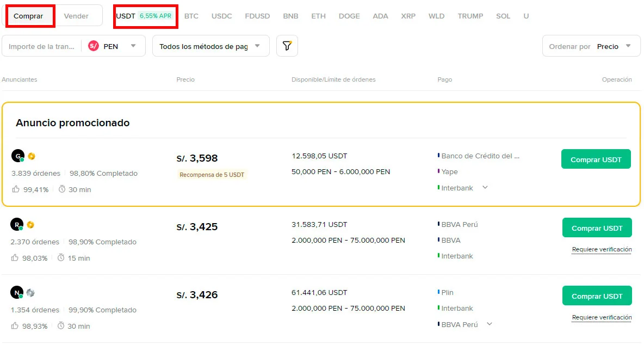
Task: Click 50,000 PEN - 6.000,000 PEN limit
Action: coord(340,172)
